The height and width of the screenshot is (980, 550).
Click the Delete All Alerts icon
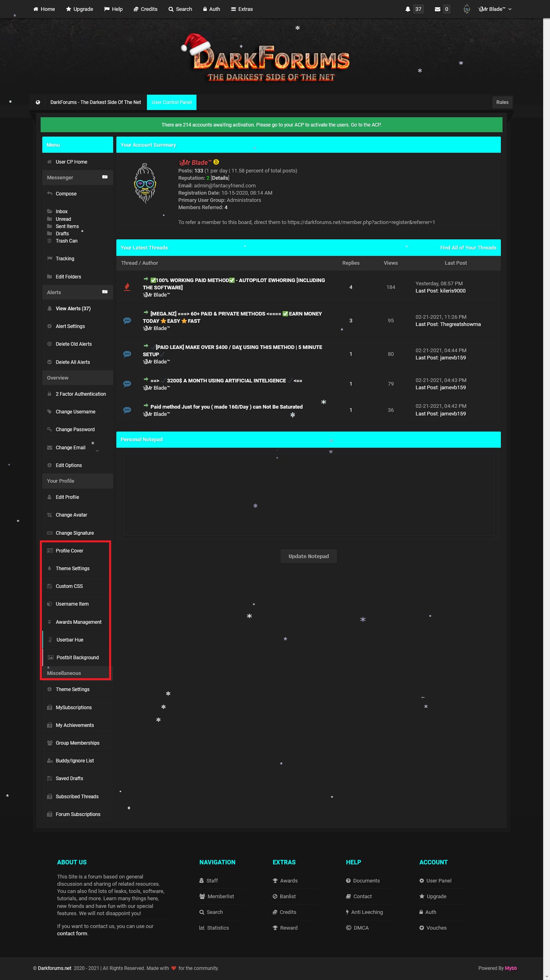click(50, 362)
